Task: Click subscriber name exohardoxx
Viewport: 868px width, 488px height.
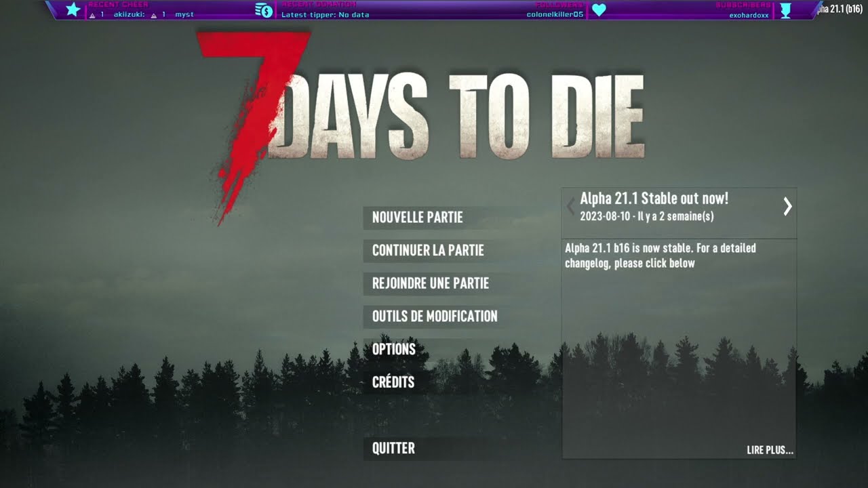Action: pyautogui.click(x=749, y=14)
